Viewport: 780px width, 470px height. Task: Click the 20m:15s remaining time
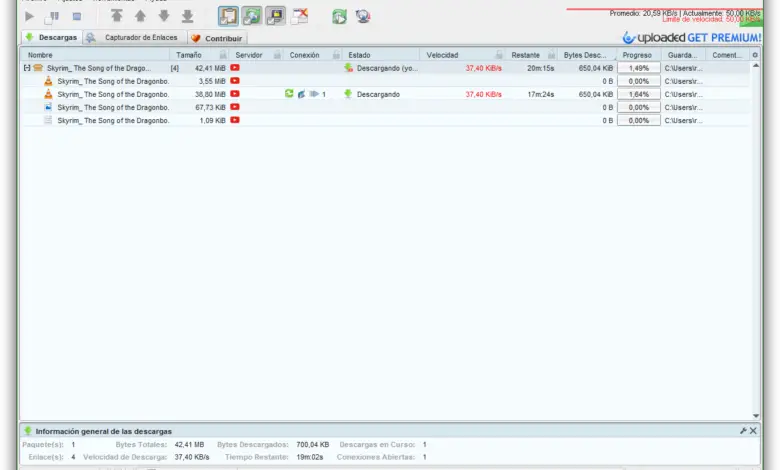click(541, 68)
